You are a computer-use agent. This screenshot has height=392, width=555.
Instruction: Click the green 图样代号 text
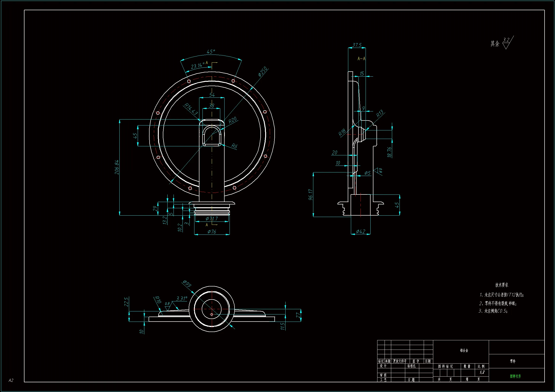515,376
